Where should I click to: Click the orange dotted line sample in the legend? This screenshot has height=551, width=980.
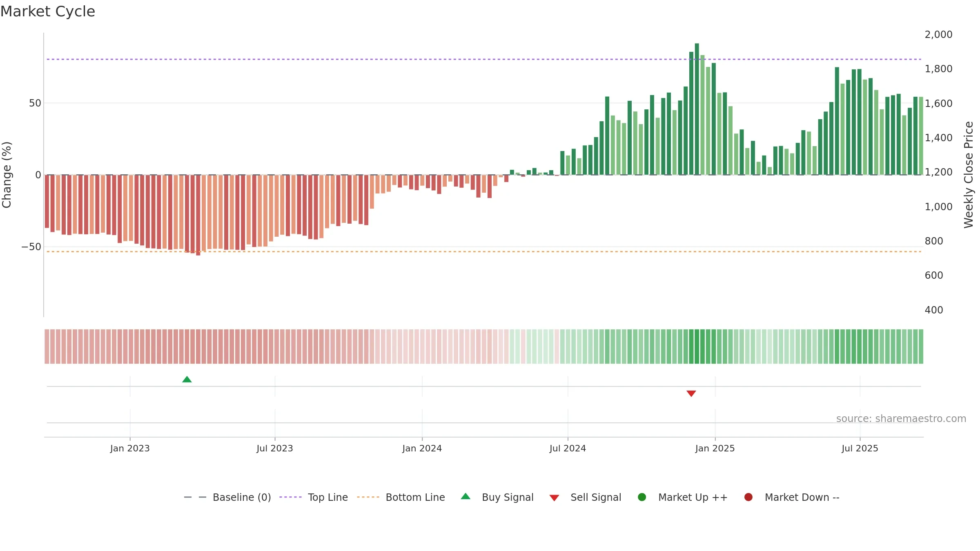point(368,497)
